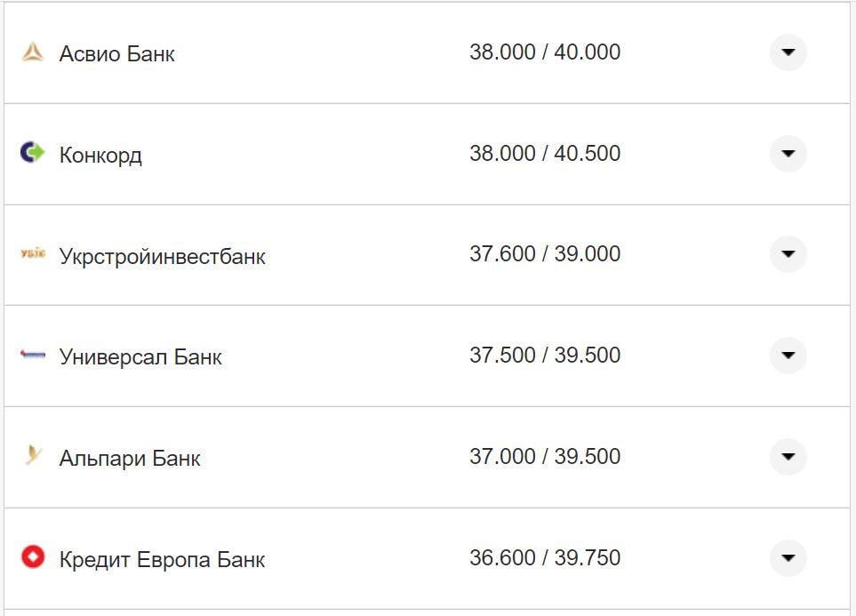Click the Конкорд logo icon

[x=32, y=153]
